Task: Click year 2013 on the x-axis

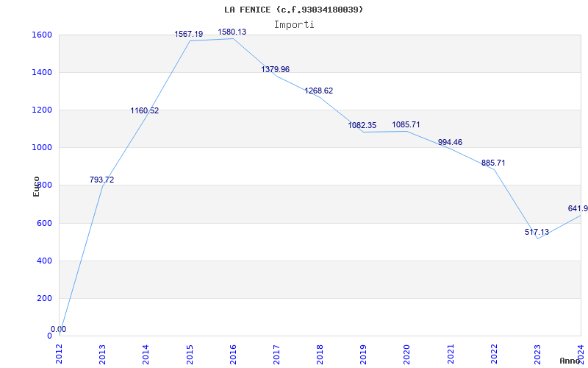Action: [x=102, y=354]
